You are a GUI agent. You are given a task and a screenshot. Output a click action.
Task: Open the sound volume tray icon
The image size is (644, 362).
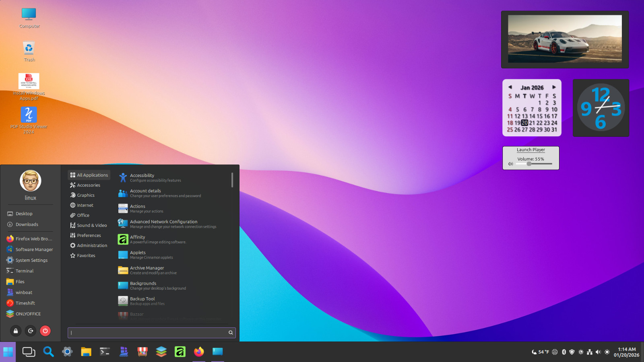598,352
